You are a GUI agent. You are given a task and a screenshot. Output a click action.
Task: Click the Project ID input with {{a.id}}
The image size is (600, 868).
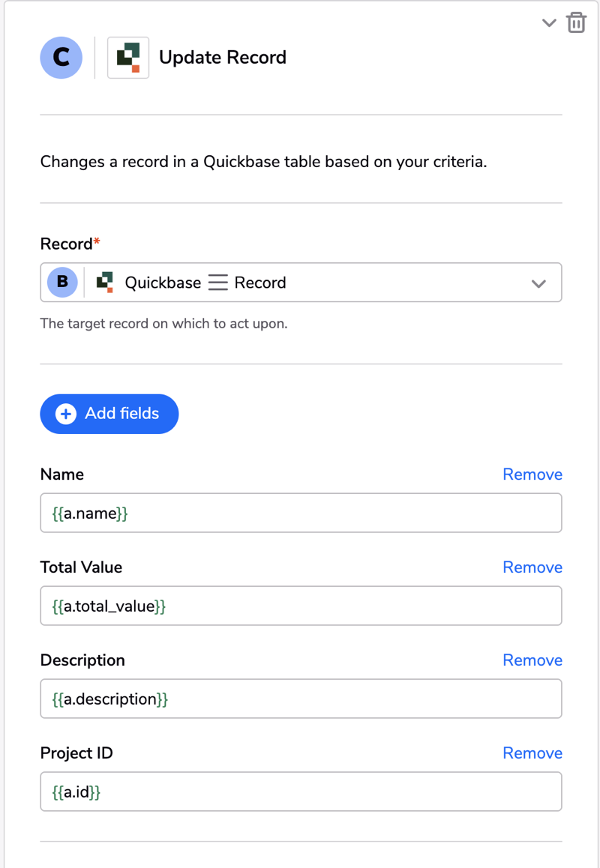click(x=301, y=792)
